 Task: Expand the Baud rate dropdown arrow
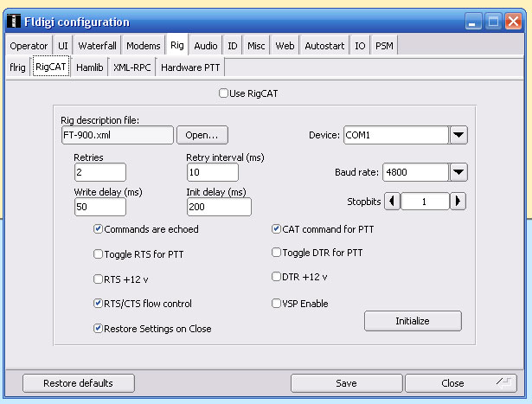(458, 172)
